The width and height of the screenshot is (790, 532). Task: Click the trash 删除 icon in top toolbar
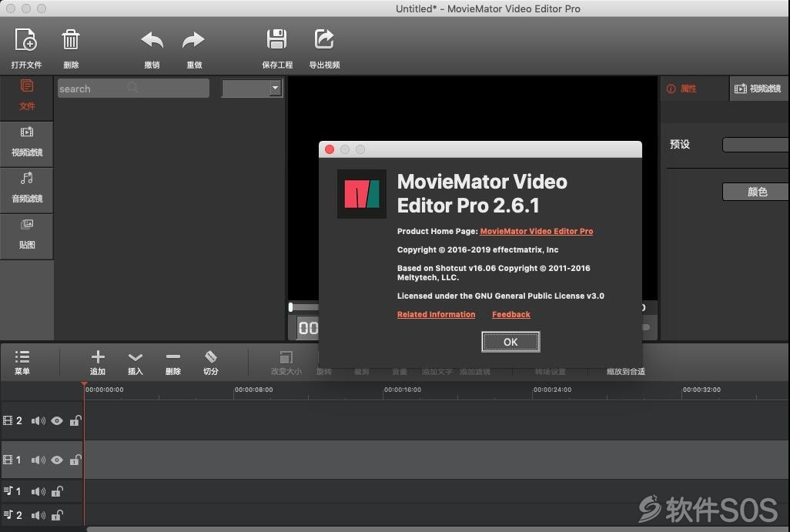tap(71, 40)
